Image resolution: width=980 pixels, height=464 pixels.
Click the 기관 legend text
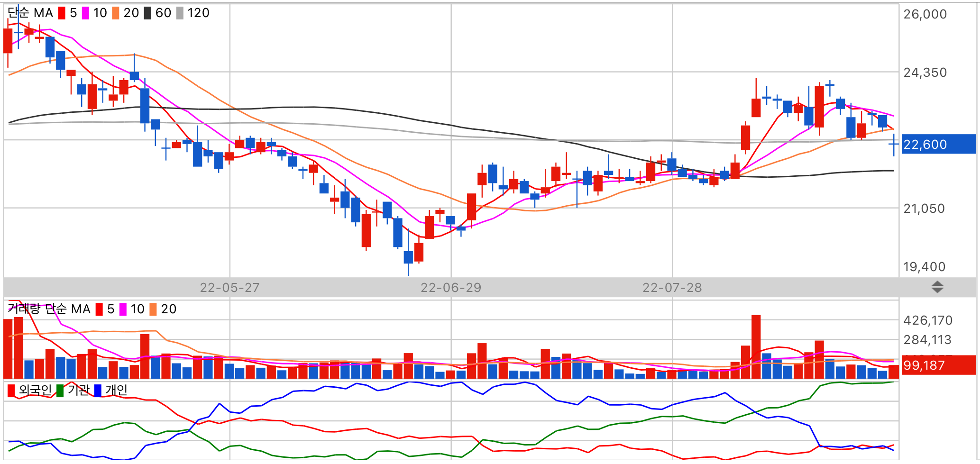(x=78, y=390)
